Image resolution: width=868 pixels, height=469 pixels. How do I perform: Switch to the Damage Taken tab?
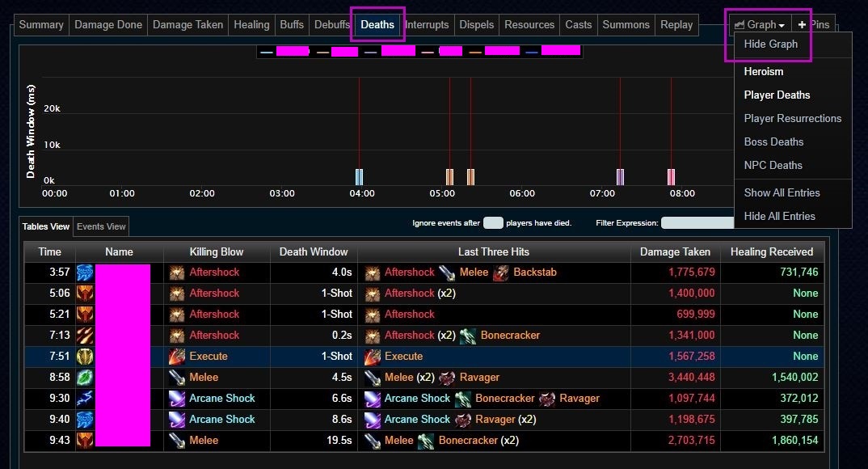188,24
